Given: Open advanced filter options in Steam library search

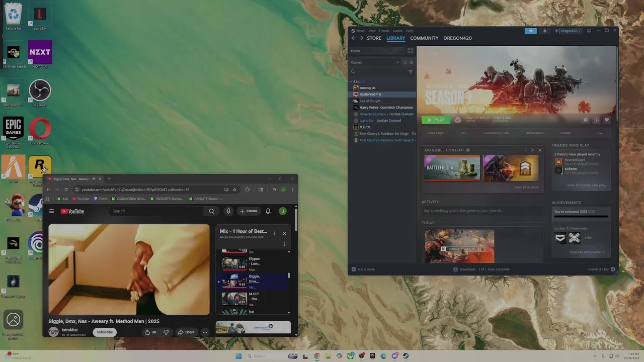Looking at the screenshot, I should pyautogui.click(x=411, y=72).
